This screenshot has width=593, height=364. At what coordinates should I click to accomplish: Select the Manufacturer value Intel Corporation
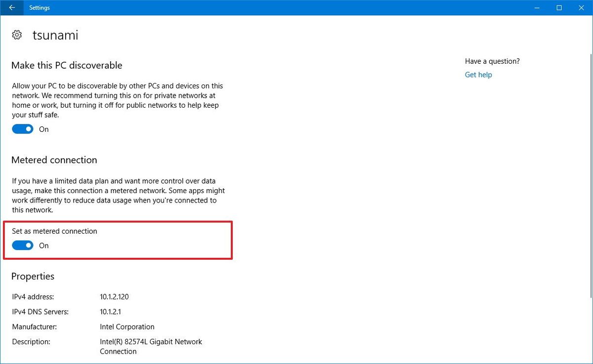tap(127, 326)
